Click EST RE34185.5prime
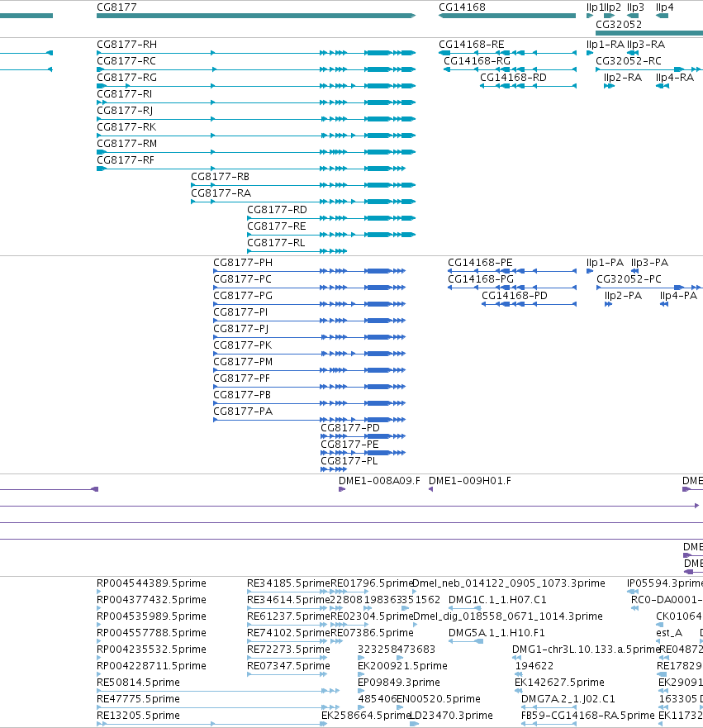Screen dimensions: 703x728 point(288,583)
